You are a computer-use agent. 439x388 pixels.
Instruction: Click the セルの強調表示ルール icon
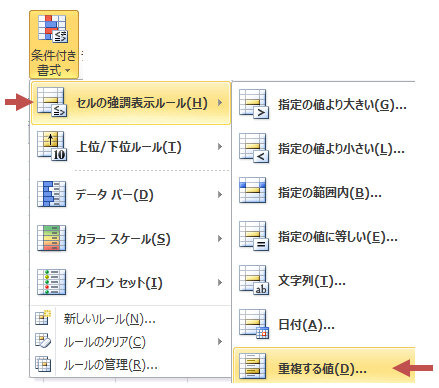[x=52, y=102]
